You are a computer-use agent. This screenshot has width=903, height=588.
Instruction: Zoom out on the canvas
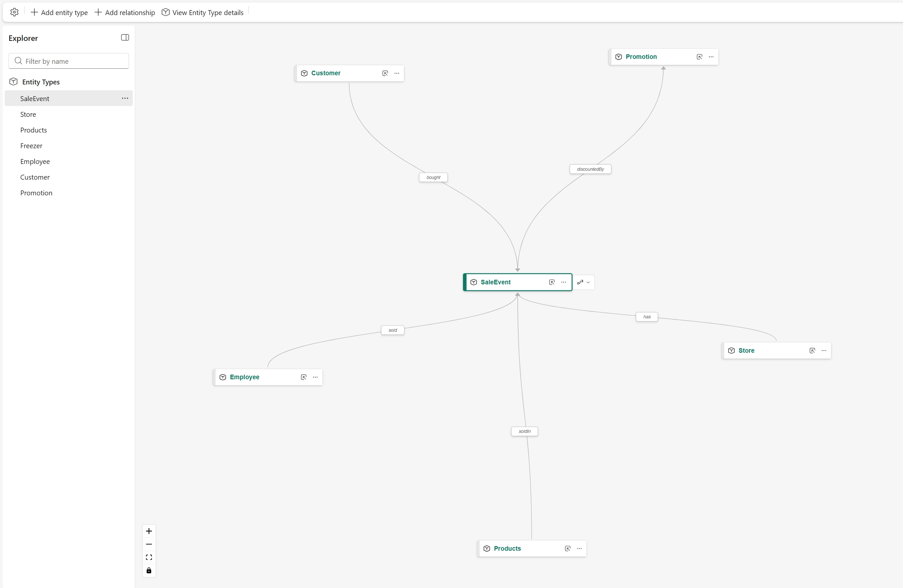149,544
